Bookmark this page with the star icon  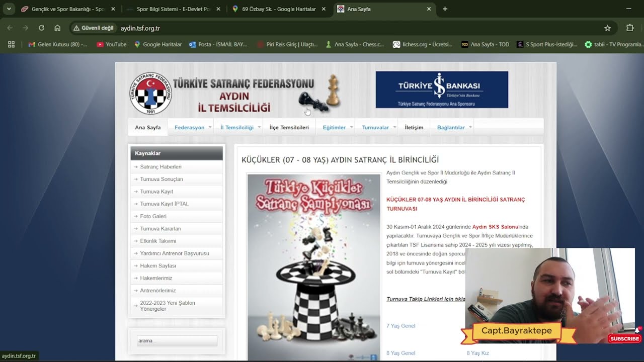(607, 28)
